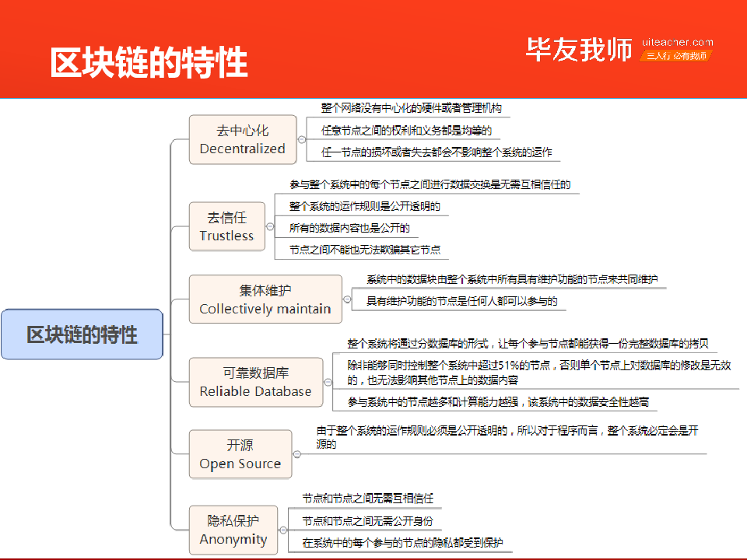
Task: Select the 开源 Open Source node
Action: (240, 454)
